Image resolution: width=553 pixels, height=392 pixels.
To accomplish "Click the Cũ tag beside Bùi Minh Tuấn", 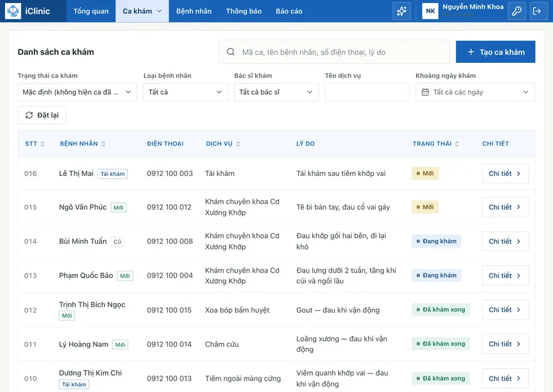I will pyautogui.click(x=118, y=241).
